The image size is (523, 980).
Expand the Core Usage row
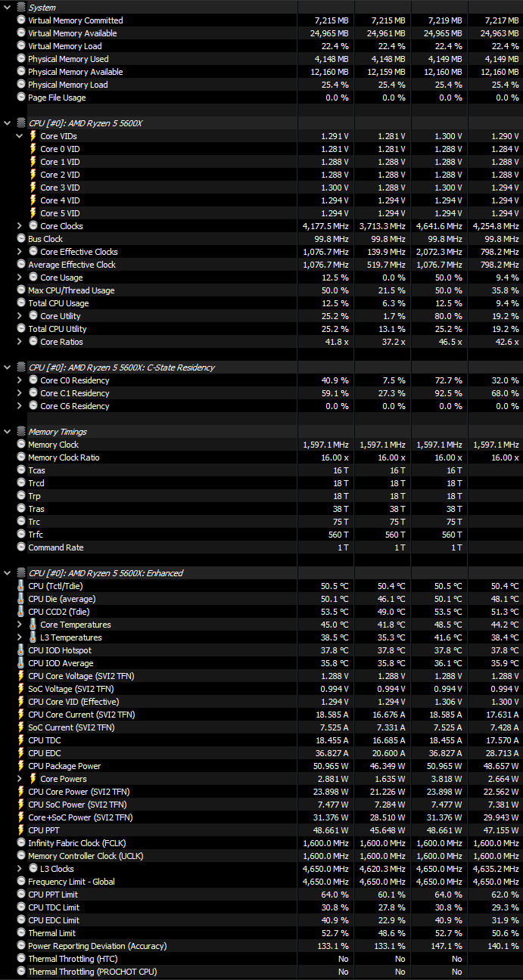click(x=20, y=278)
